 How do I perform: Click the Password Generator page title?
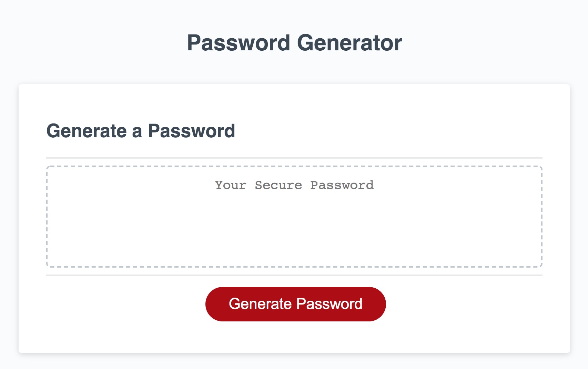(x=294, y=42)
